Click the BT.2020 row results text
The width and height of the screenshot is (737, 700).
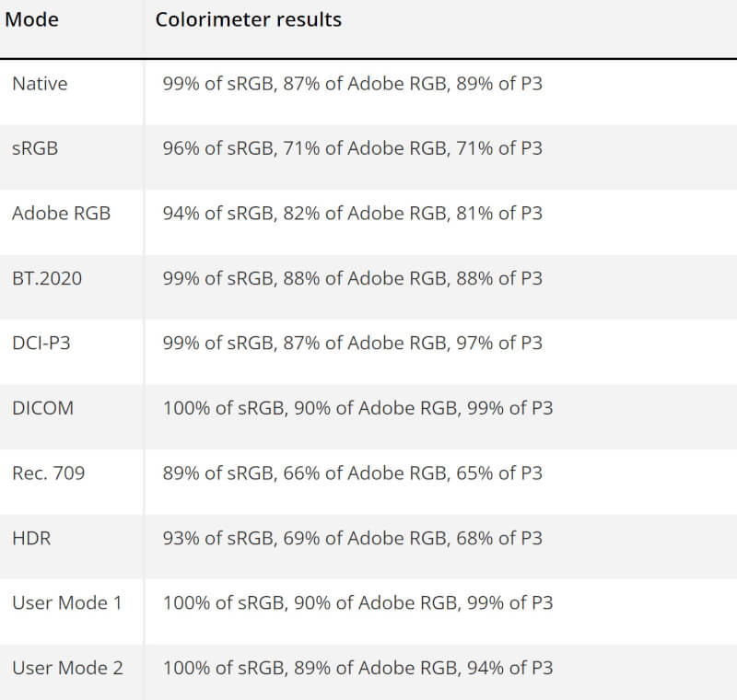[x=352, y=278]
